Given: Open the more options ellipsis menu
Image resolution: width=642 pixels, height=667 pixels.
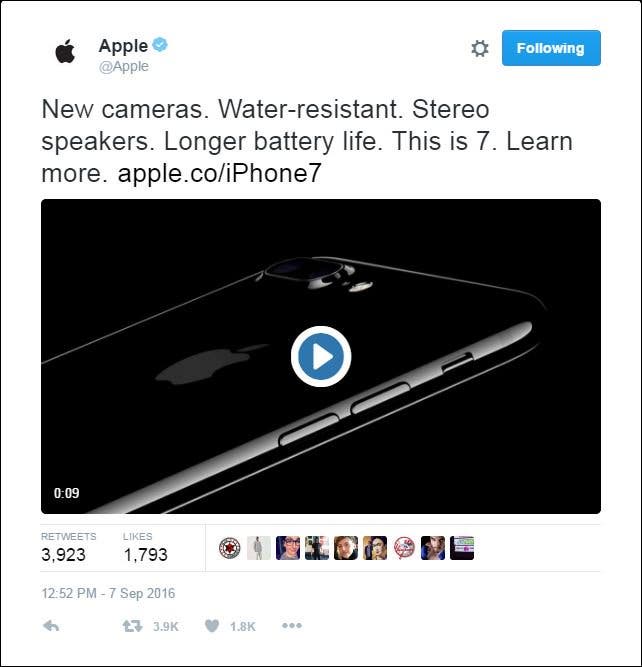Looking at the screenshot, I should click(292, 626).
